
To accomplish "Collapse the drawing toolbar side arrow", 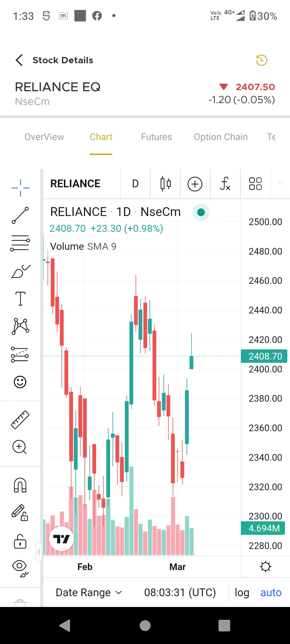I will [x=39, y=552].
